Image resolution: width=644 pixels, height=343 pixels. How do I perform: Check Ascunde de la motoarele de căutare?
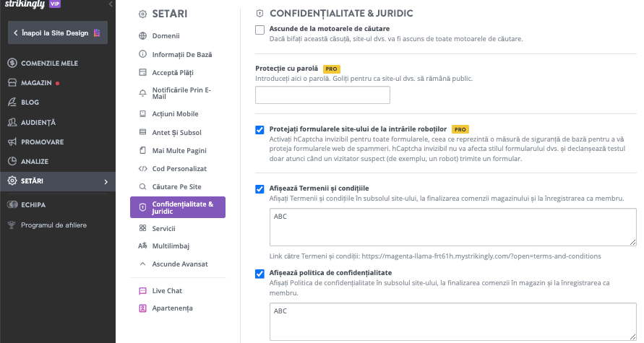point(259,30)
